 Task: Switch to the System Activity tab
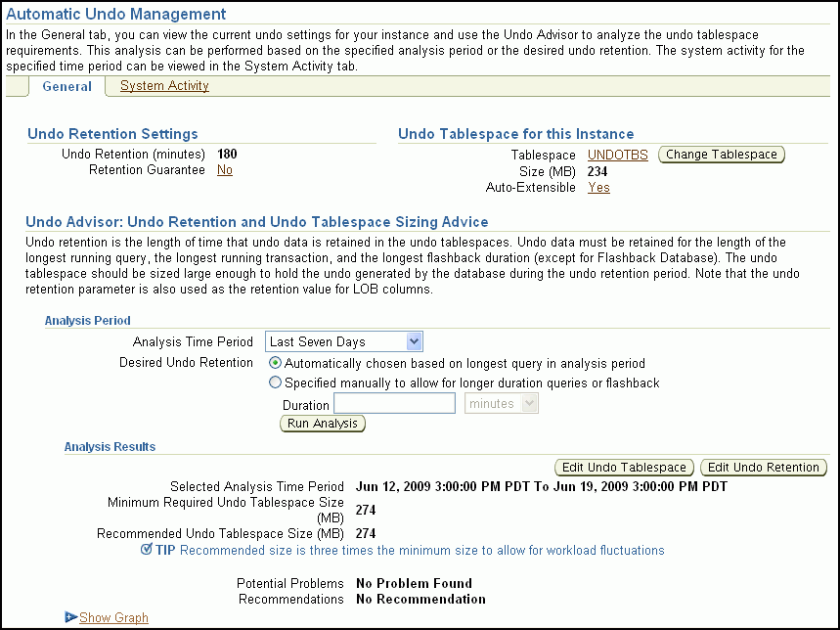tap(164, 86)
